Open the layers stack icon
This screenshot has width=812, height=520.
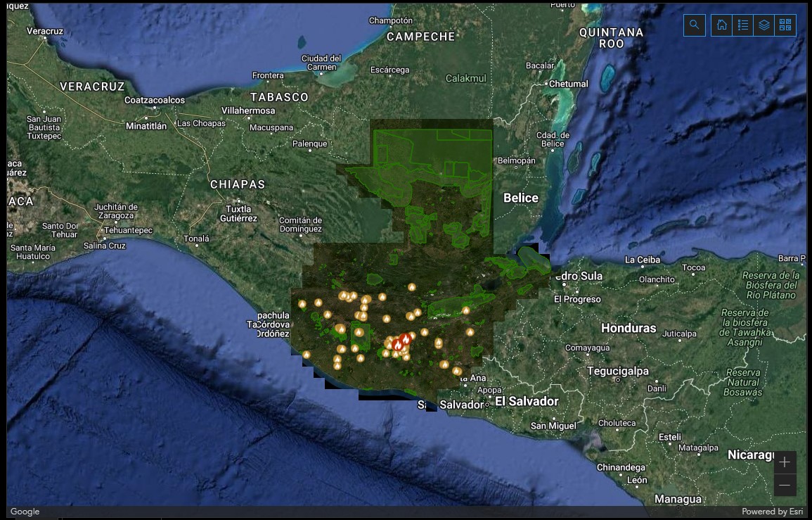tap(764, 25)
